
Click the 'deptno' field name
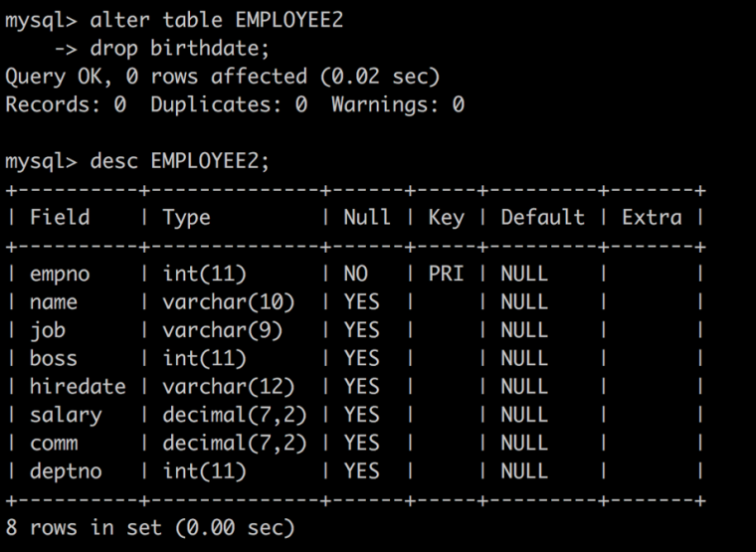click(66, 472)
